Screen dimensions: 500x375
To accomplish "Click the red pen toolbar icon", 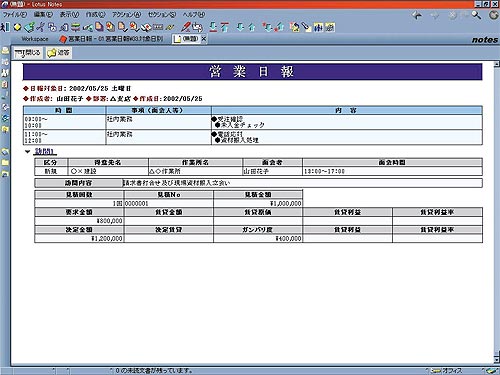I will (x=186, y=27).
